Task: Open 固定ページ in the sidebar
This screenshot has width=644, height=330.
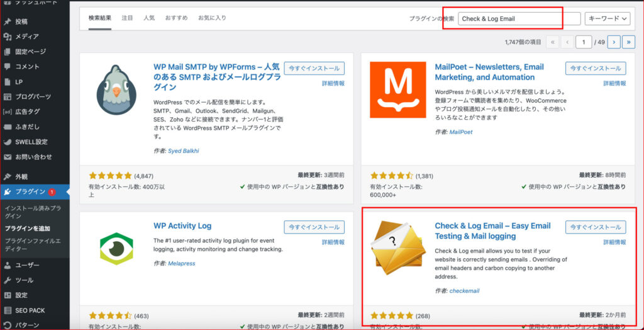Action: [31, 52]
